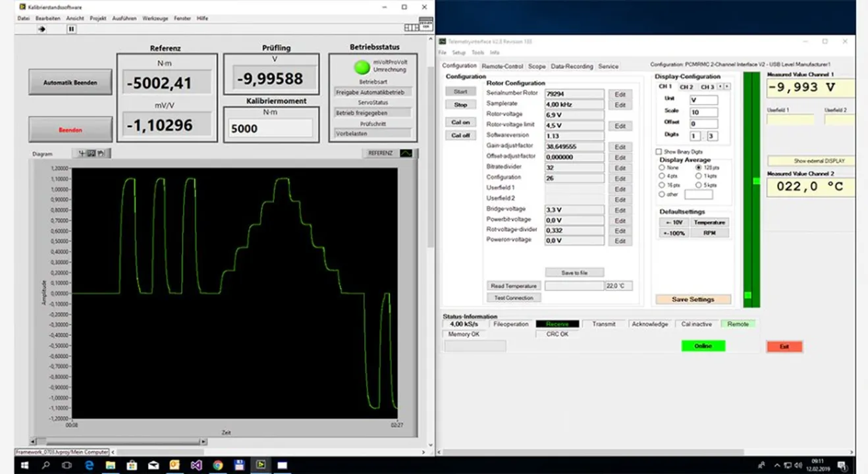This screenshot has height=474, width=868.
Task: Open Visual Studio from the taskbar
Action: [196, 465]
